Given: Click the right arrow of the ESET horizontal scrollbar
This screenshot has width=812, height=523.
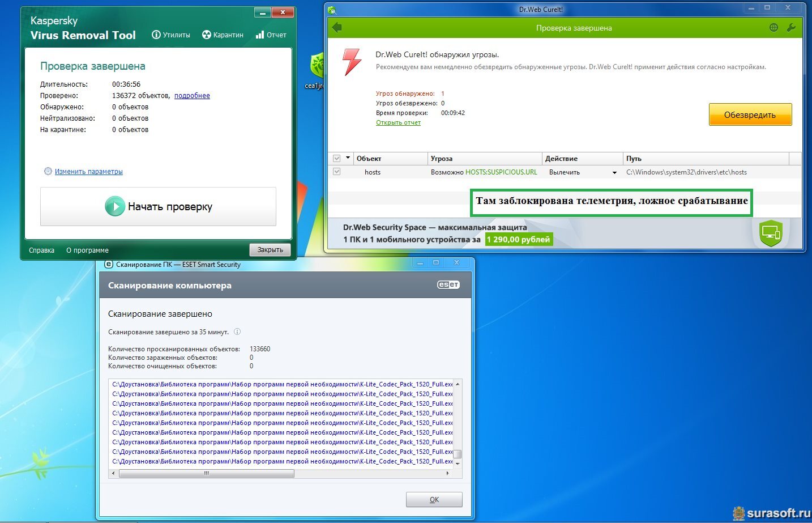Looking at the screenshot, I should (x=448, y=473).
